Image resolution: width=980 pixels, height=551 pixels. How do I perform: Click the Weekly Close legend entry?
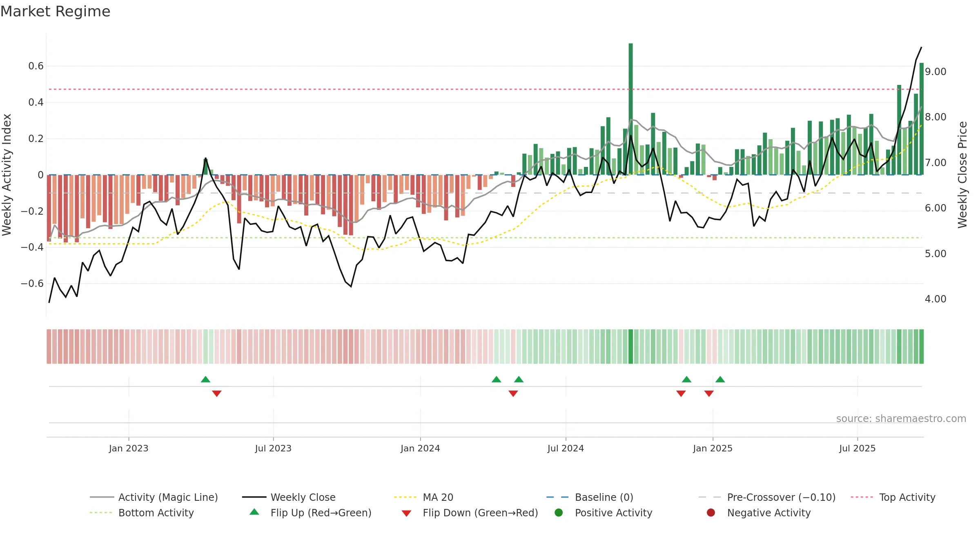click(x=289, y=497)
